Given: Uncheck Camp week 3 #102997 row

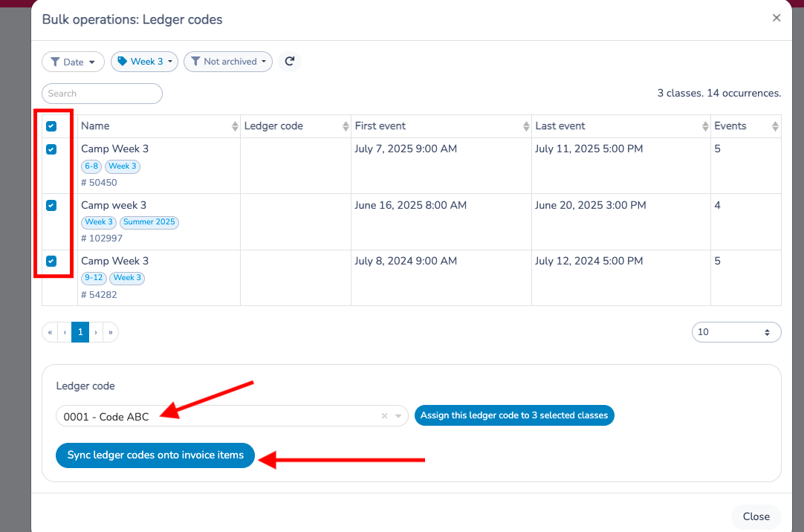Looking at the screenshot, I should click(51, 206).
